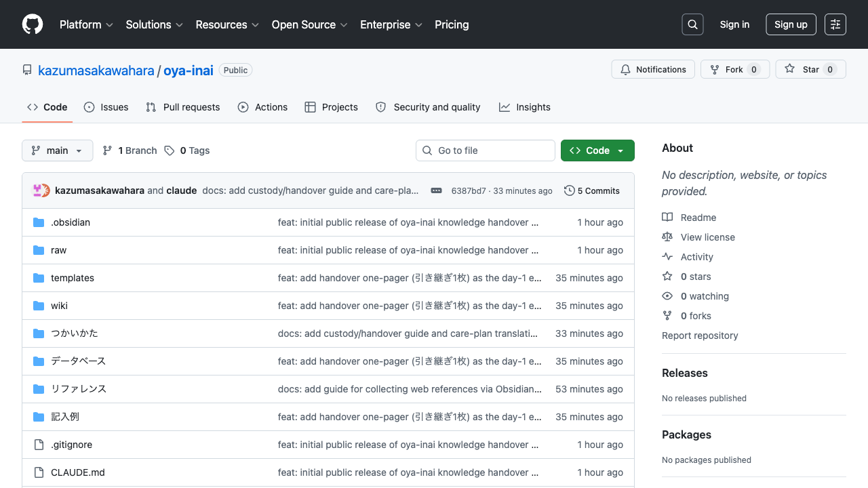Switch to the Pull requests tab
The width and height of the screenshot is (868, 488).
[x=183, y=107]
